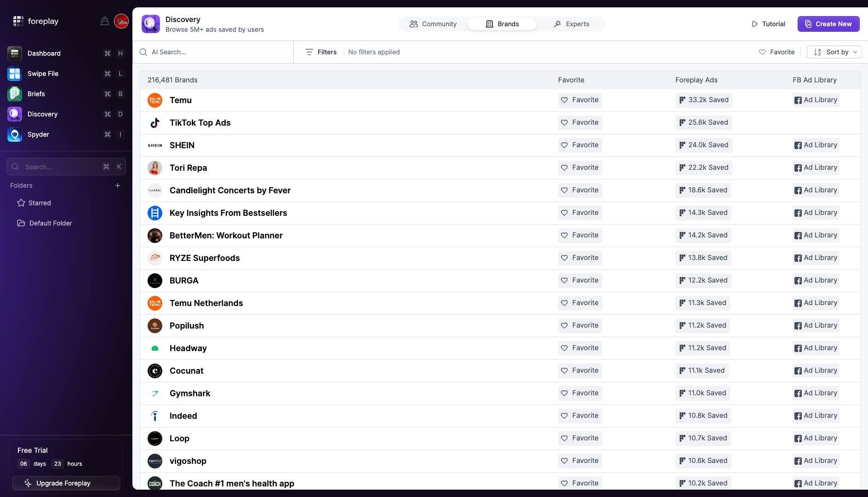Favorite the SHEIN brand
The image size is (868, 497).
click(580, 145)
